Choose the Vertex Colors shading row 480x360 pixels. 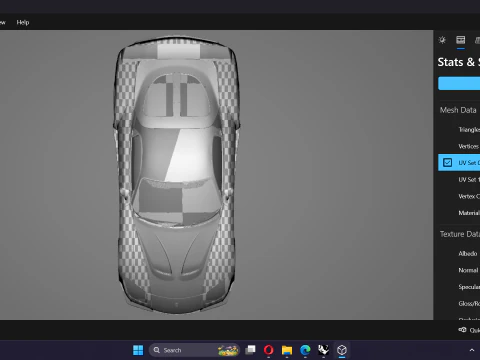click(459, 196)
